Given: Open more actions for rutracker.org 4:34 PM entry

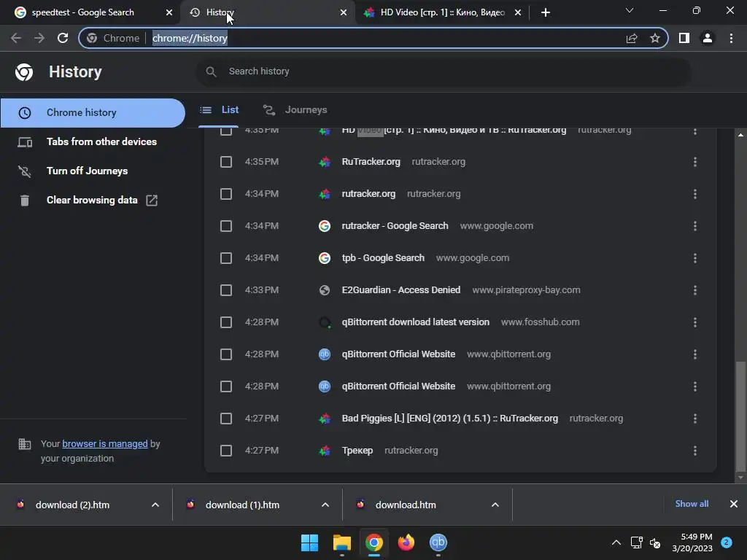Looking at the screenshot, I should [695, 194].
